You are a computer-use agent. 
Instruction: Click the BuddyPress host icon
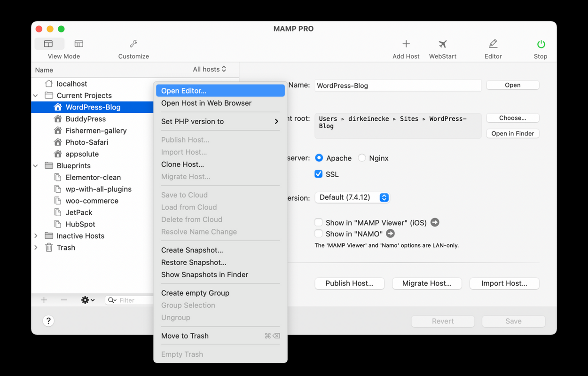click(58, 119)
